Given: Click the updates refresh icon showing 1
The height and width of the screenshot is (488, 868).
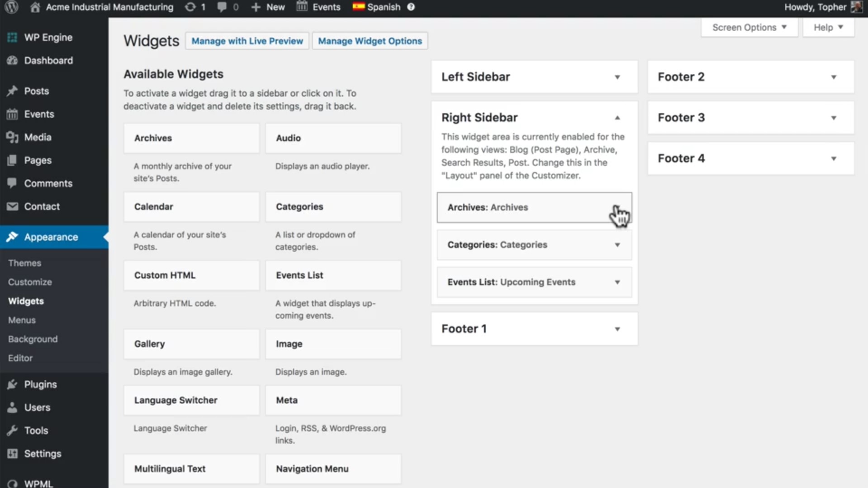Looking at the screenshot, I should pyautogui.click(x=190, y=7).
